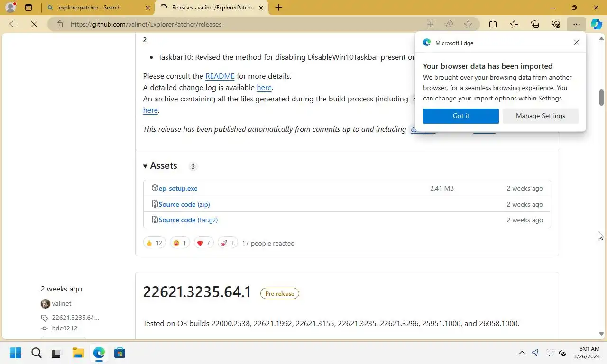The image size is (607, 364).
Task: Open the apps available icon in the address bar
Action: (430, 24)
